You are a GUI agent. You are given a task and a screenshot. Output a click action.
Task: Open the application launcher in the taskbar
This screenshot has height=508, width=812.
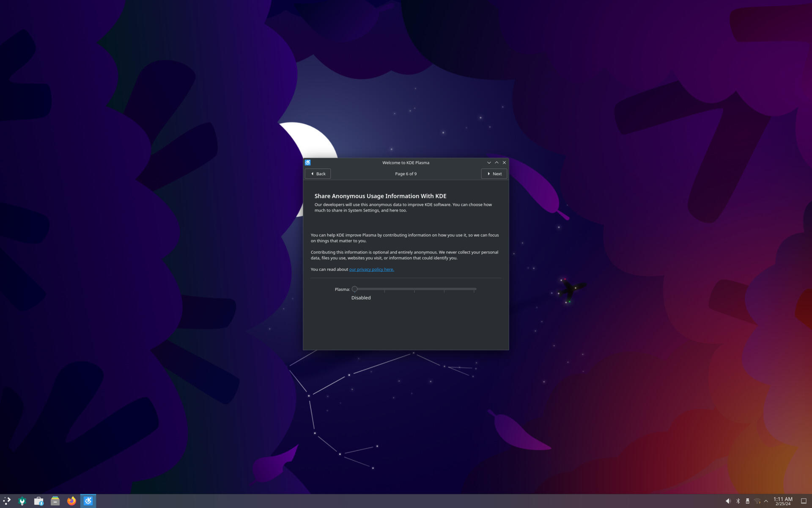click(x=7, y=501)
